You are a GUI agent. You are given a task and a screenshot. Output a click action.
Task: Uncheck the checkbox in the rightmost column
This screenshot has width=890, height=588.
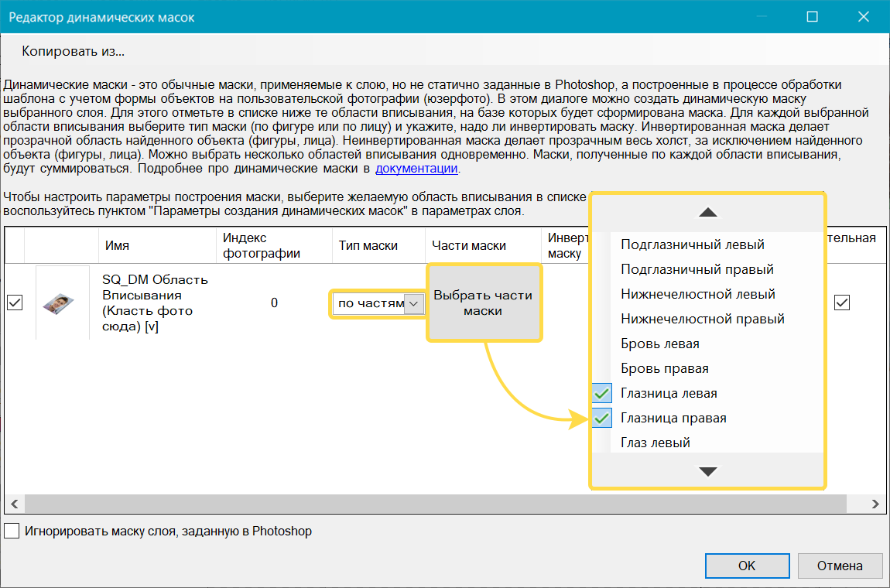click(x=842, y=303)
